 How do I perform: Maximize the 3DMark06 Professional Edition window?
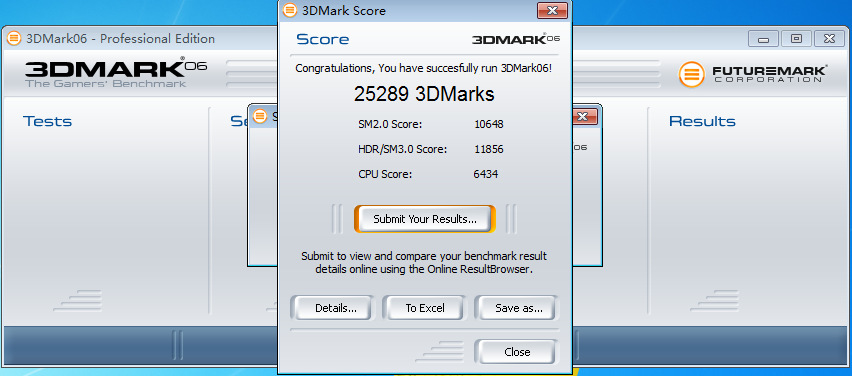[796, 39]
